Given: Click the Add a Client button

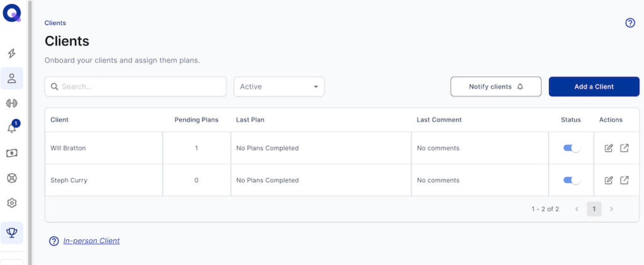Looking at the screenshot, I should click(594, 87).
